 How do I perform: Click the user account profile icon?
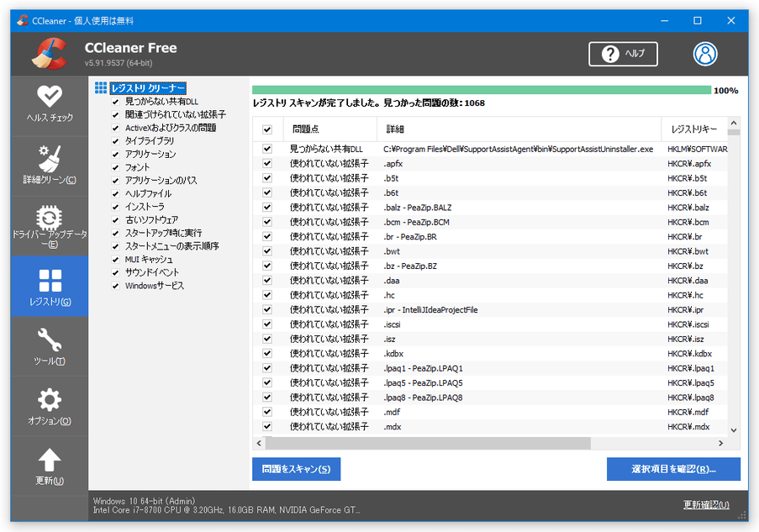705,54
